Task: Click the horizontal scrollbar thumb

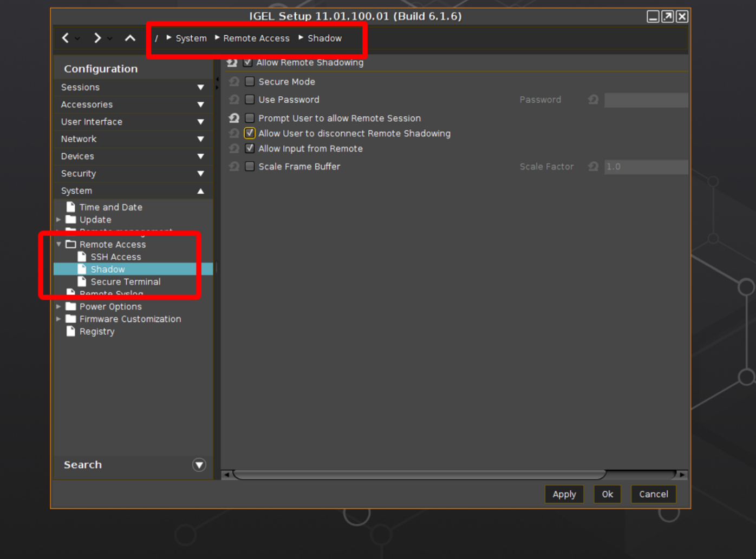Action: point(420,475)
